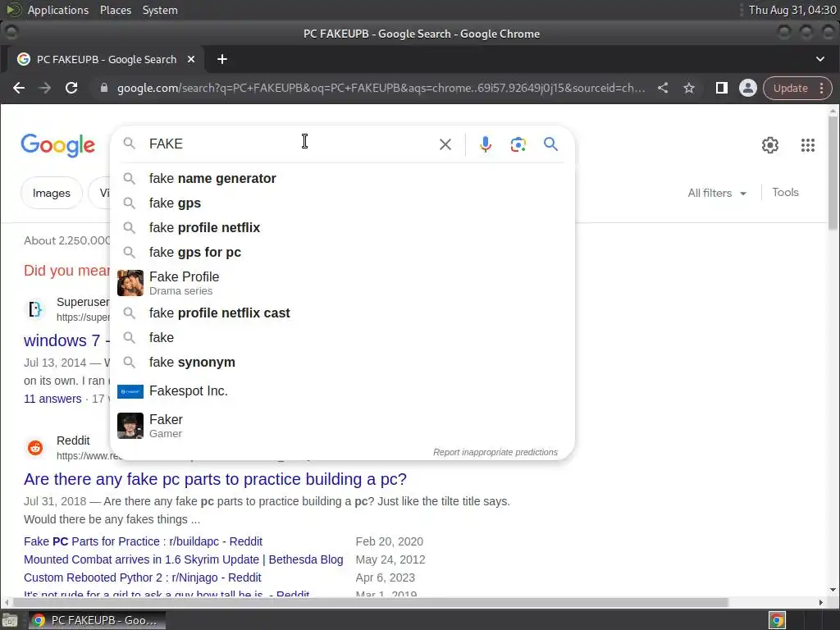Image resolution: width=840 pixels, height=630 pixels.
Task: Submit the search with the blue magnifier icon
Action: pos(550,144)
